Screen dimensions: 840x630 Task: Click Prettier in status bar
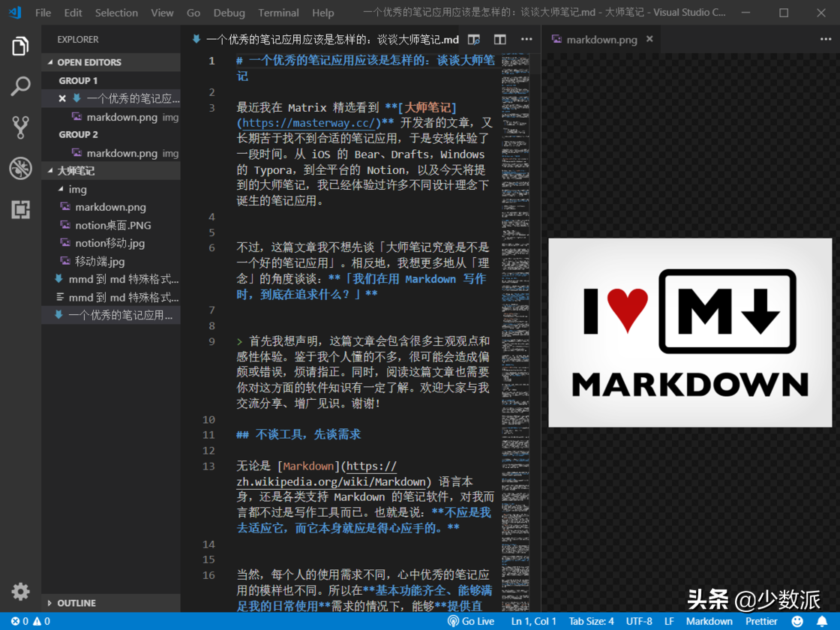tap(761, 622)
